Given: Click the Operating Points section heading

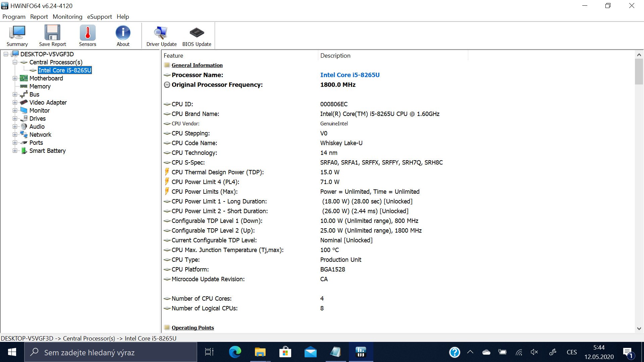Looking at the screenshot, I should (193, 327).
